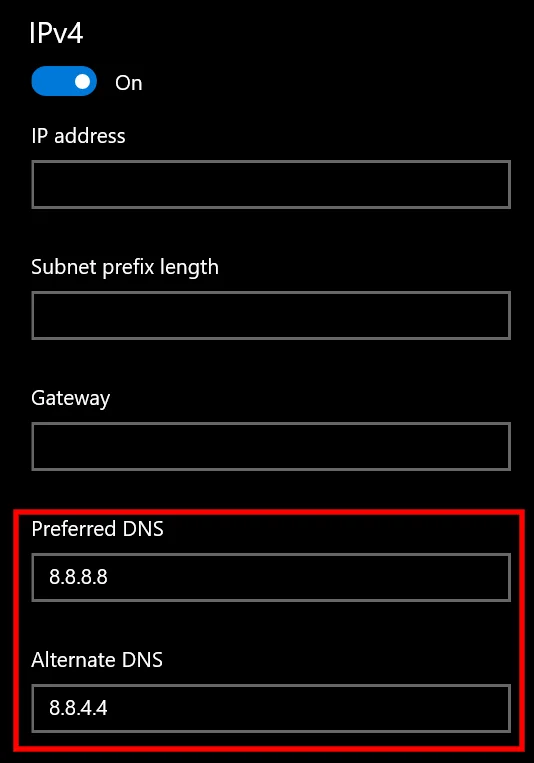
Task: Click the Alternate DNS label
Action: [97, 660]
